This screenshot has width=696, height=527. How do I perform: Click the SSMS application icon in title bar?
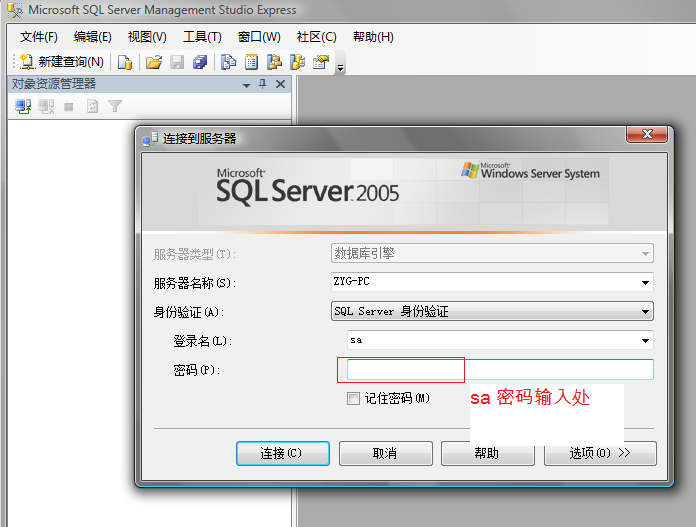click(x=15, y=10)
